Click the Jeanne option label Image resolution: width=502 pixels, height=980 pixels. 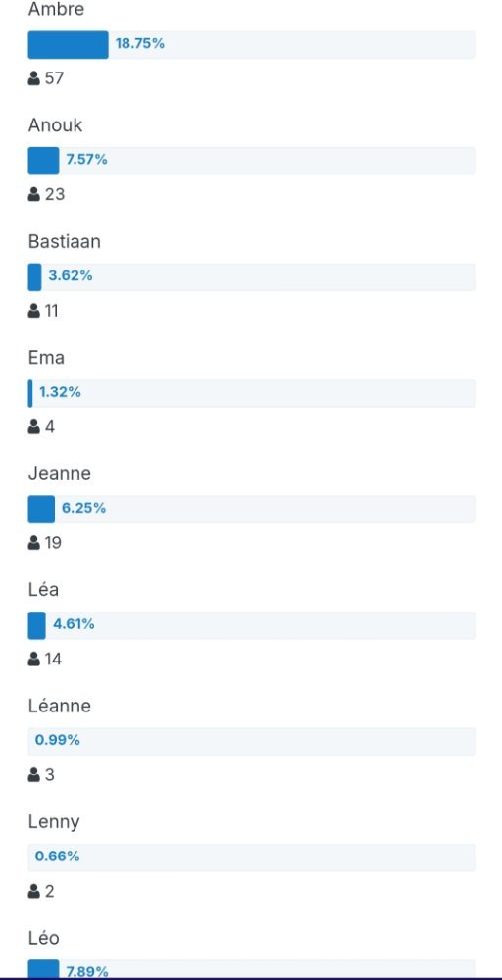(x=60, y=473)
